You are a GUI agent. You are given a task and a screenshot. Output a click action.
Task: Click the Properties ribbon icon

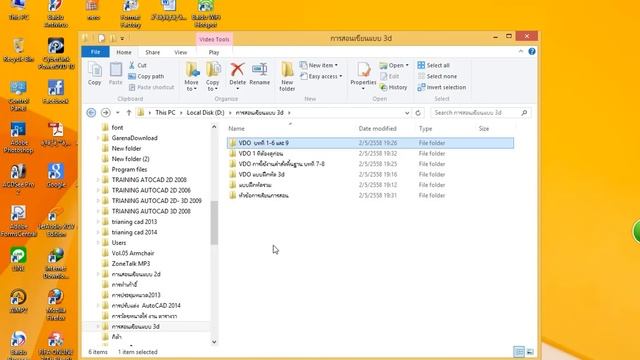363,70
